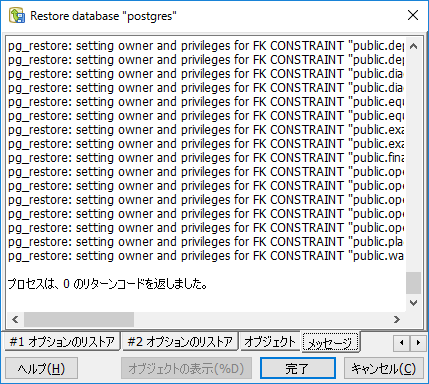Click the キャンセル(C) button
Viewport: 429px width, 384px height.
tap(383, 368)
